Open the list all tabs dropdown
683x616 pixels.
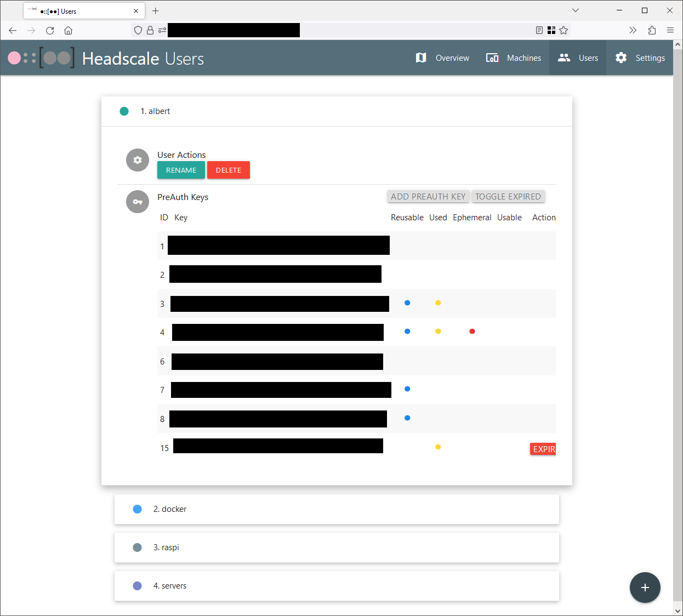pos(575,10)
